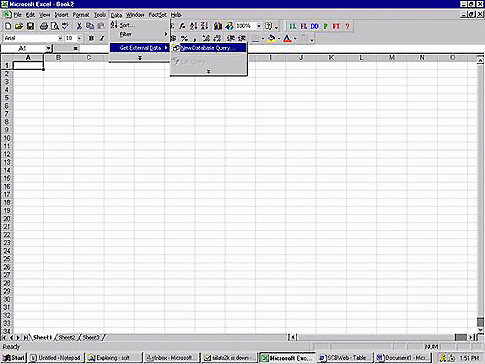The image size is (485, 364).
Task: Open the Fill Color dropdown arrow
Action: tap(279, 39)
